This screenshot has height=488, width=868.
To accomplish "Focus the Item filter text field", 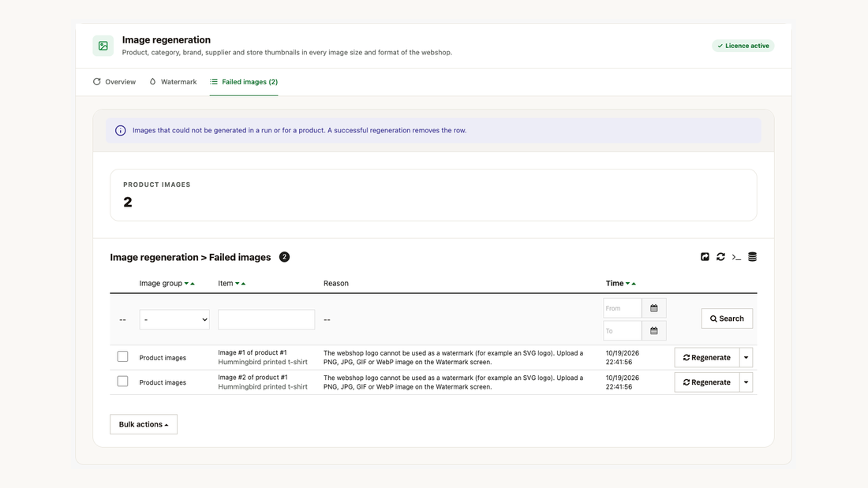I will 266,319.
